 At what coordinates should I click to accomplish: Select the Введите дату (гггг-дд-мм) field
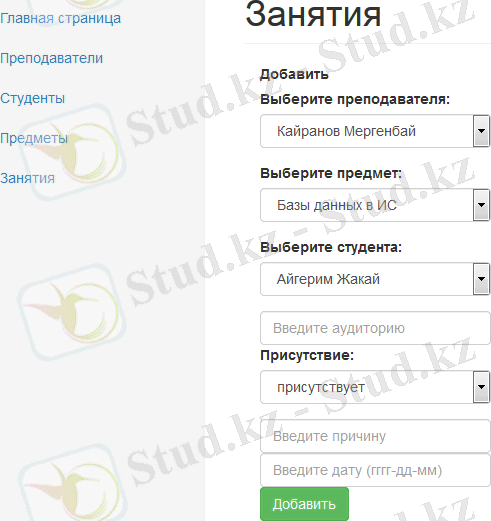pos(375,470)
